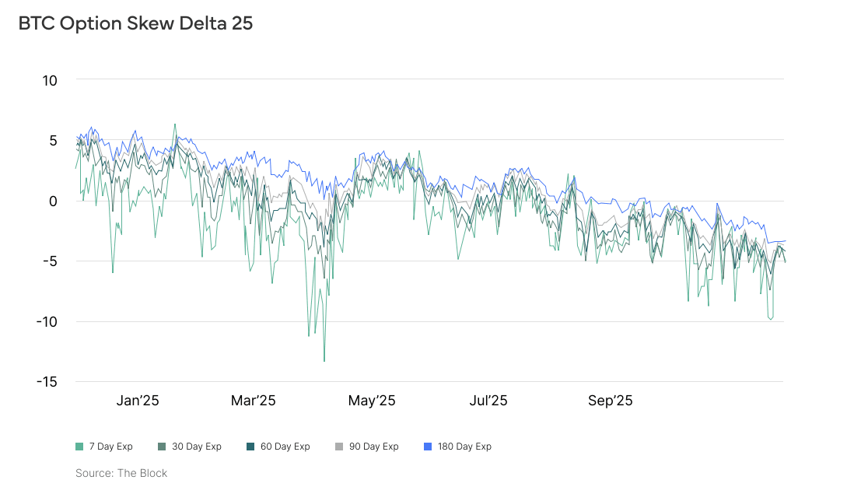This screenshot has height=501, width=868.
Task: Toggle the 180 Day Exp legend text
Action: click(464, 447)
